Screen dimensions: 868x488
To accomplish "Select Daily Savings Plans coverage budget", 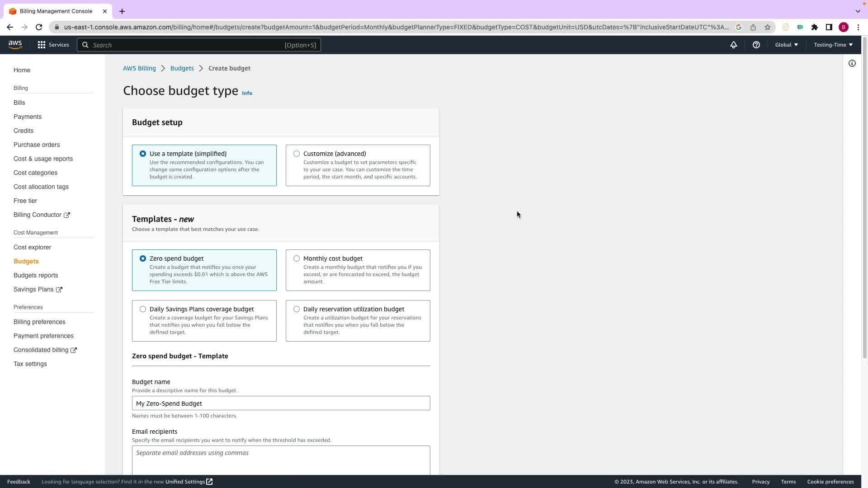I will (x=143, y=309).
